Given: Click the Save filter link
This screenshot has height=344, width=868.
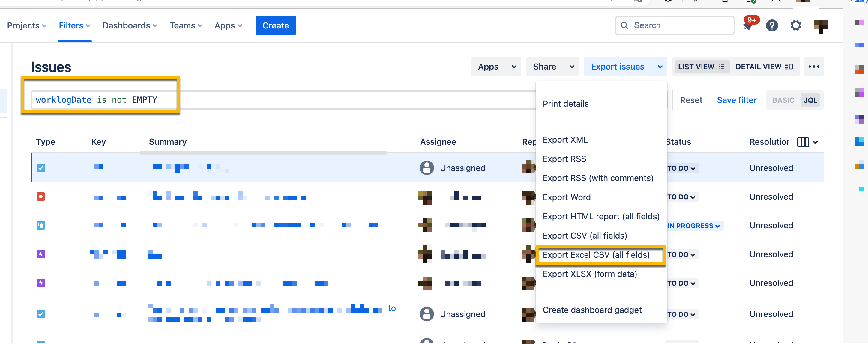Looking at the screenshot, I should click(x=736, y=100).
